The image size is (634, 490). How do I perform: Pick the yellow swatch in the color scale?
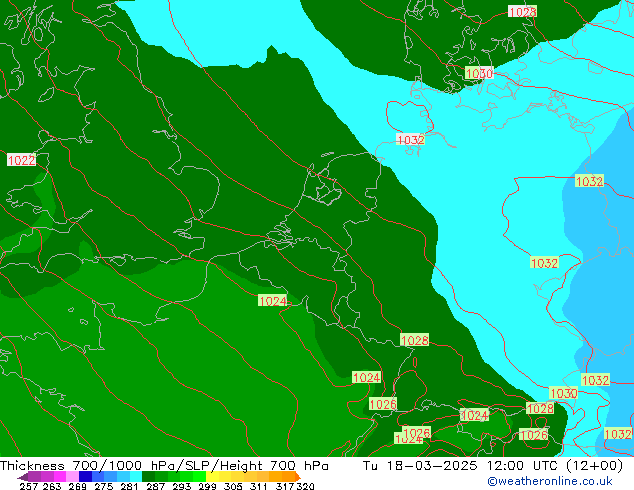tap(212, 476)
